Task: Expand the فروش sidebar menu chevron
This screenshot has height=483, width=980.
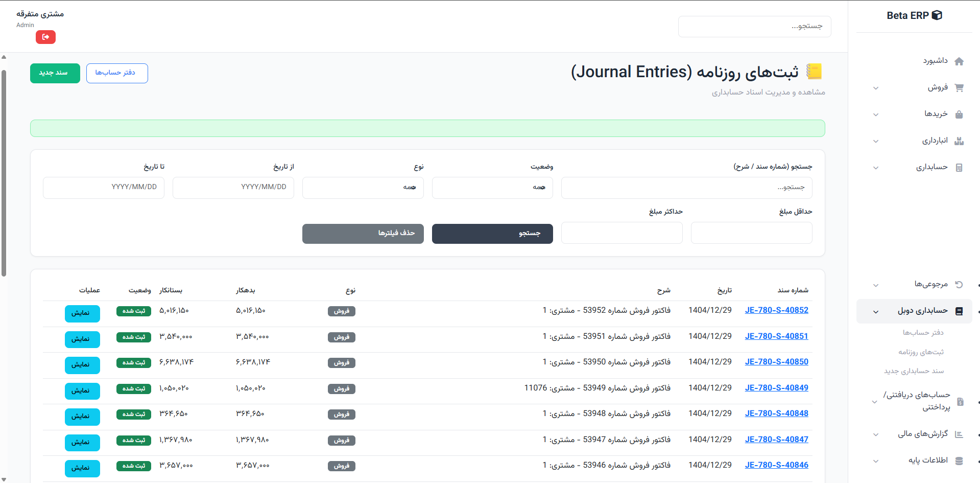Action: 876,88
